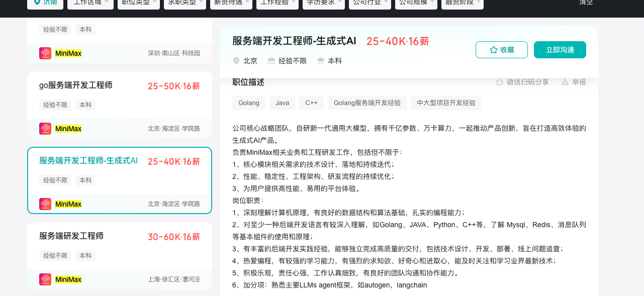Click MiniMax logo on 服务端研发工程师 card
This screenshot has width=644, height=296.
45,279
